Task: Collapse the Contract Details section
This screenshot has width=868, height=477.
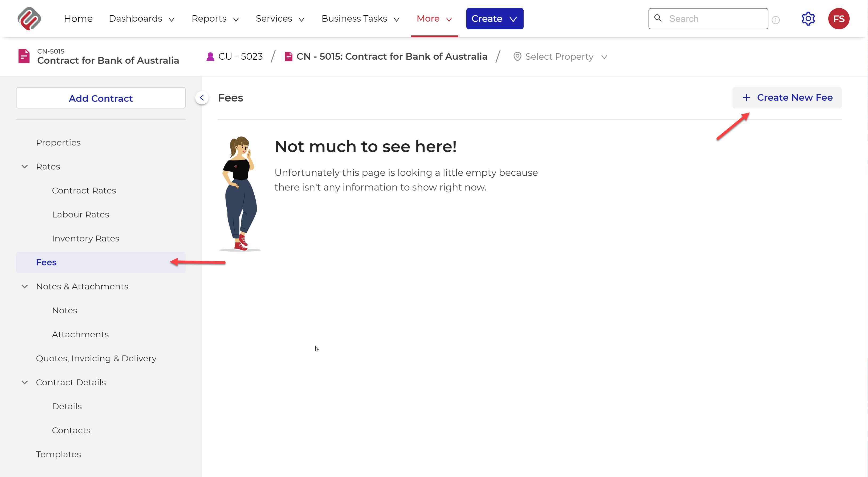Action: (x=25, y=382)
